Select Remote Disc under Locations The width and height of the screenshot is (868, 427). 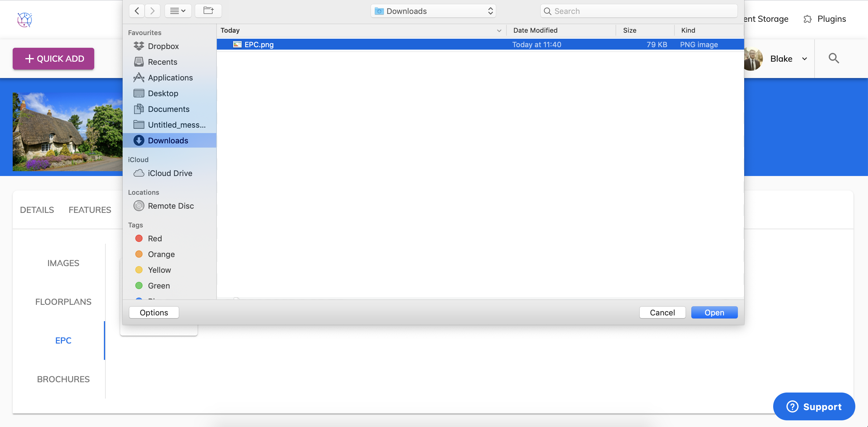tap(171, 205)
